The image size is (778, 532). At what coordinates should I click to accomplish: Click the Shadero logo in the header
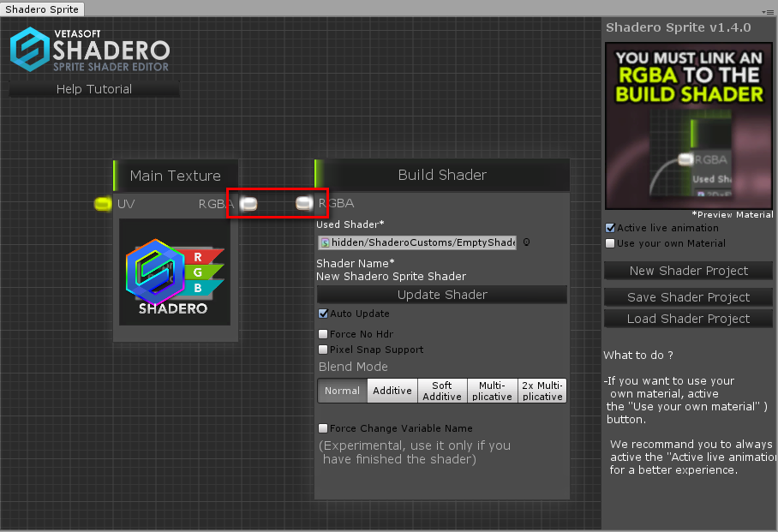pos(90,50)
